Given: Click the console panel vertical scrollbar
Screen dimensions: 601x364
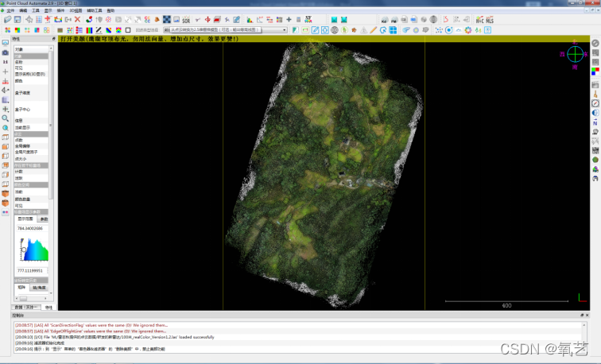Looking at the screenshot, I should pos(584,337).
